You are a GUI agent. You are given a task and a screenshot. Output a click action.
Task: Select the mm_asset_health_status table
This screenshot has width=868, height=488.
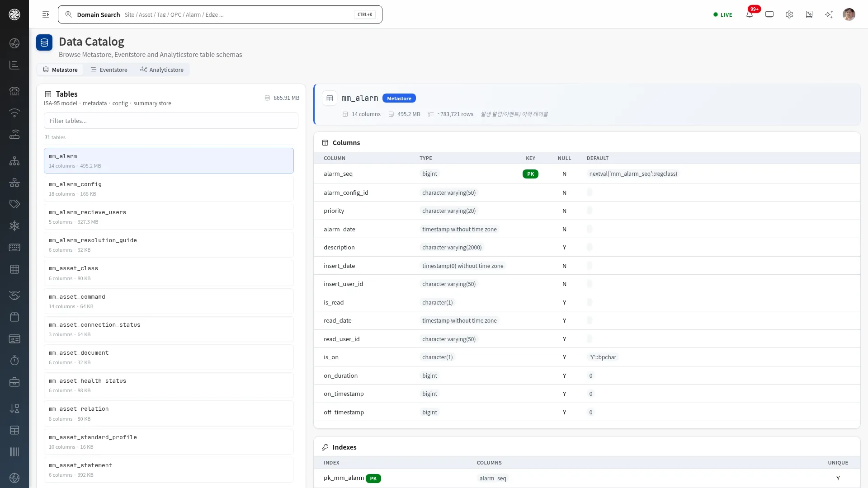coord(169,385)
